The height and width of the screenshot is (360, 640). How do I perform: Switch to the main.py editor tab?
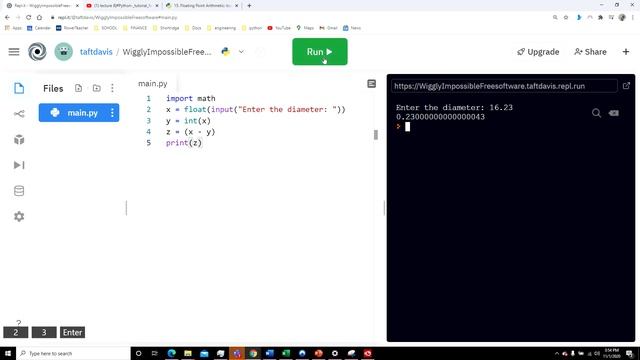[x=153, y=84]
